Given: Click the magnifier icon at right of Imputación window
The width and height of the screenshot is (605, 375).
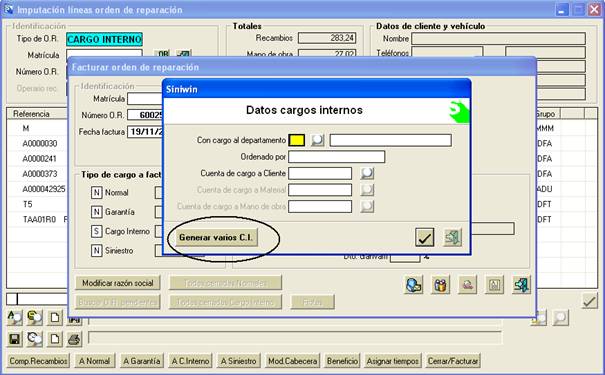Looking at the screenshot, I should pyautogui.click(x=561, y=318).
